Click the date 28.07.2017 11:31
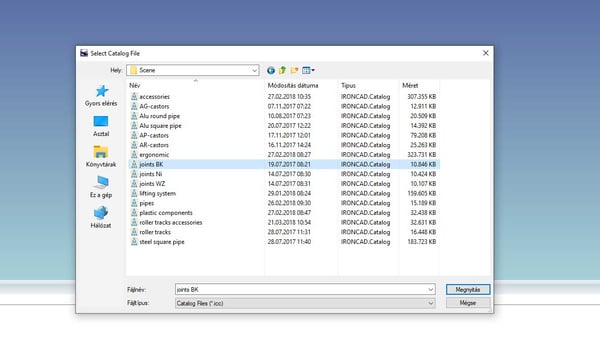 tap(289, 232)
